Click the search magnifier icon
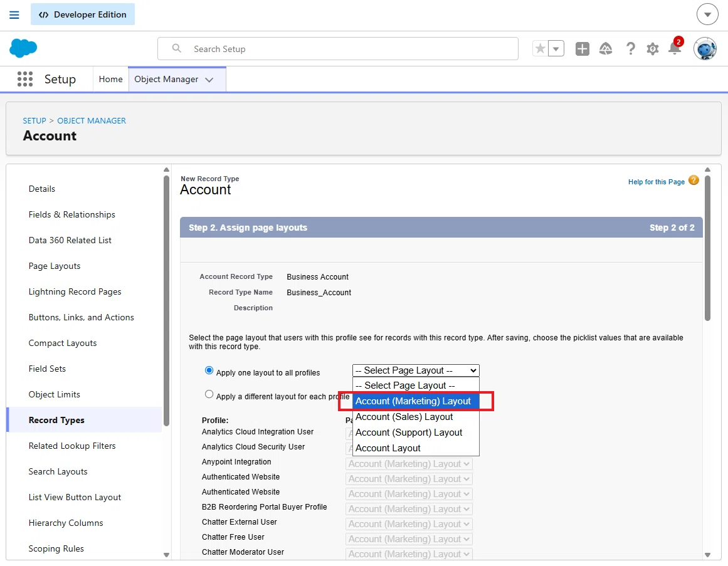 tap(176, 48)
